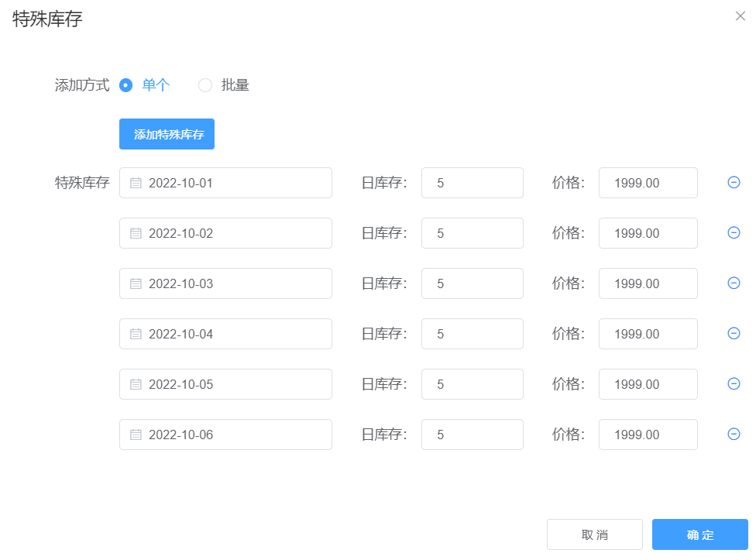Focus 价格 field in the 2022-10-02 row
Screen dimensions: 756x560
648,233
